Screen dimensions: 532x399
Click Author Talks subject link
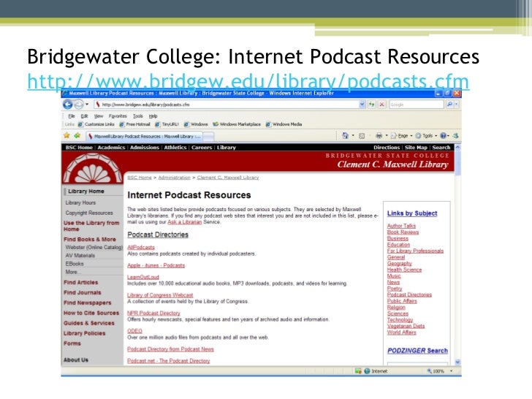coord(401,226)
